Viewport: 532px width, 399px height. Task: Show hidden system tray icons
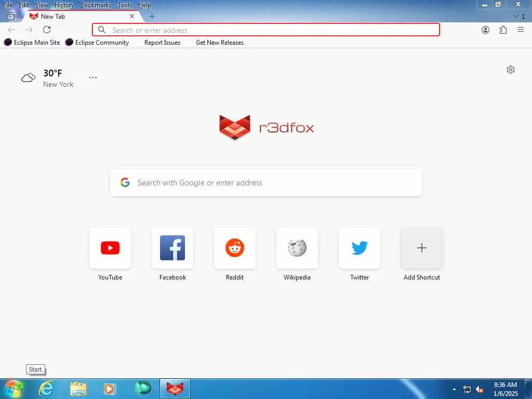tap(454, 389)
